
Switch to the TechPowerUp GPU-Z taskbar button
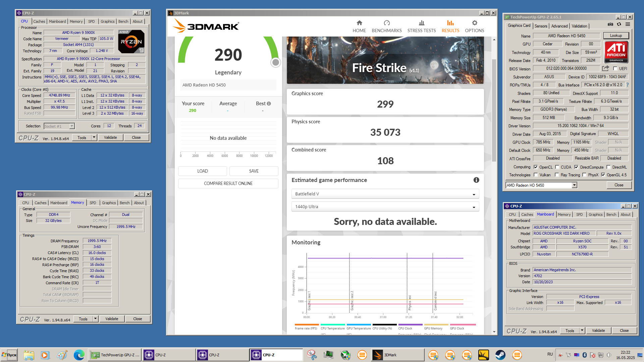pyautogui.click(x=114, y=355)
